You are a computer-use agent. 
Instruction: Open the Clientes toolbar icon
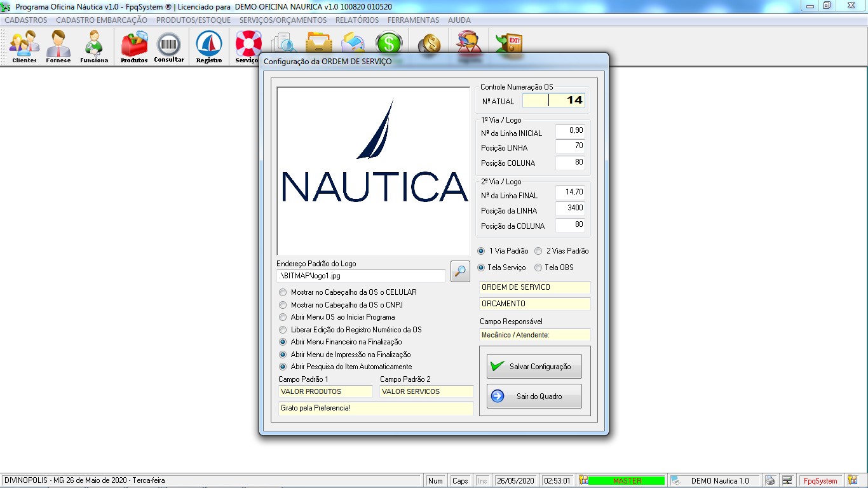click(x=24, y=46)
